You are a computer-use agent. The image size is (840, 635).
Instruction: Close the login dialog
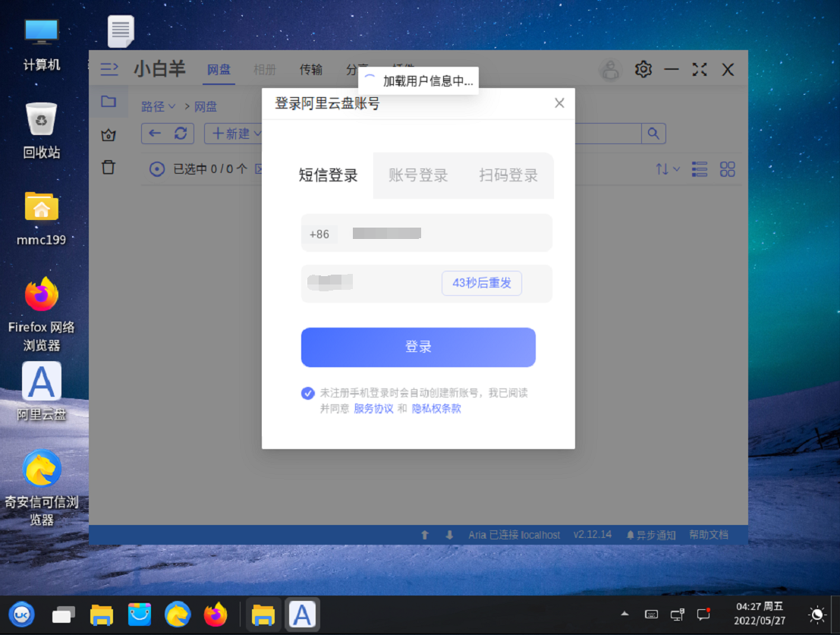pos(559,103)
